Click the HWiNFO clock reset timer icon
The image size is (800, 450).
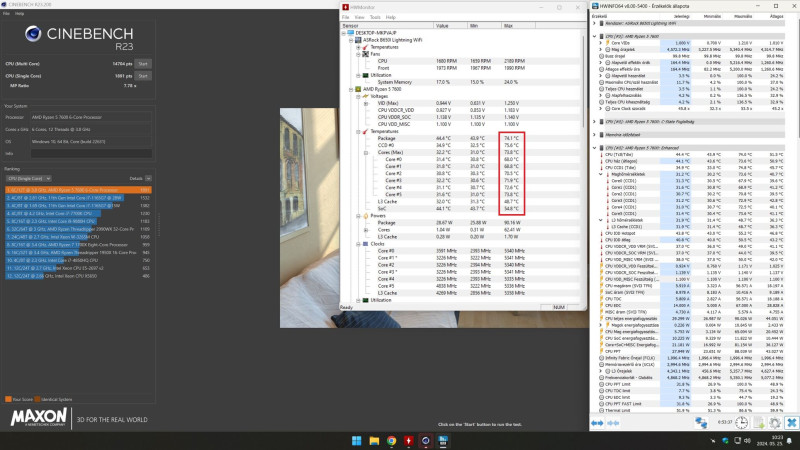[741, 422]
